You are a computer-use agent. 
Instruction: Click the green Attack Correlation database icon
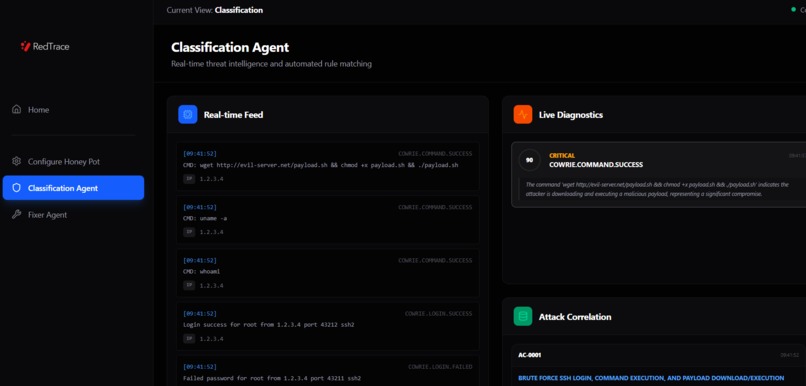click(523, 317)
